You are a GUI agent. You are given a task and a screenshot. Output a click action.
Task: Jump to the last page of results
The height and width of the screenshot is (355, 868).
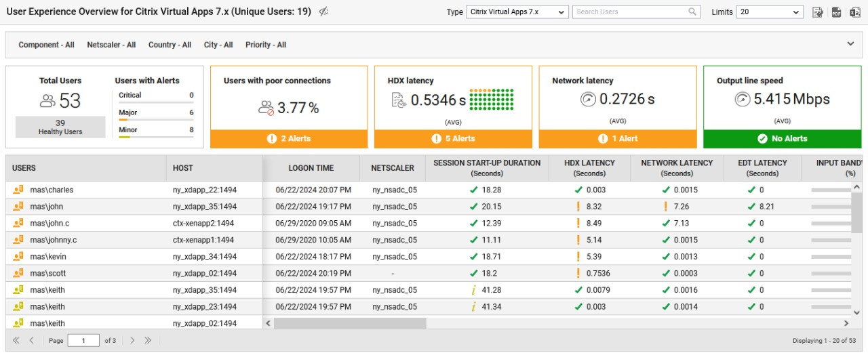(148, 341)
